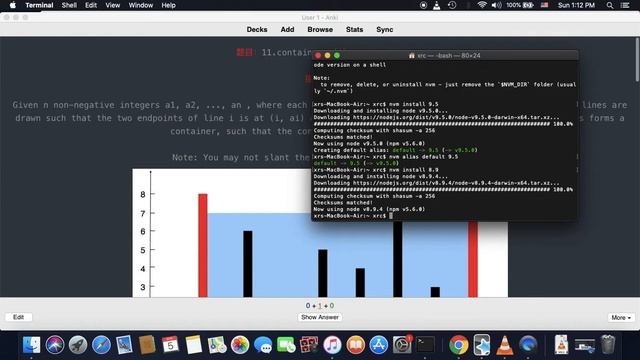Image resolution: width=640 pixels, height=360 pixels.
Task: Open the Terminal application menu
Action: tap(39, 5)
